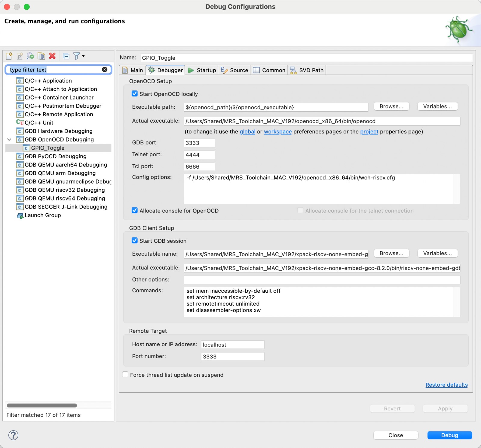Click the Launch Group icon
481x448 pixels.
[x=20, y=216]
